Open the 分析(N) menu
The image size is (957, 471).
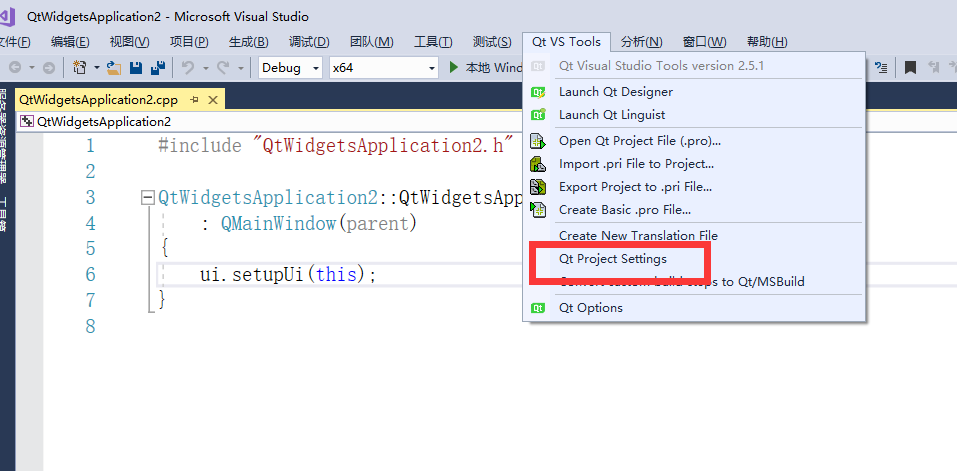coord(641,42)
